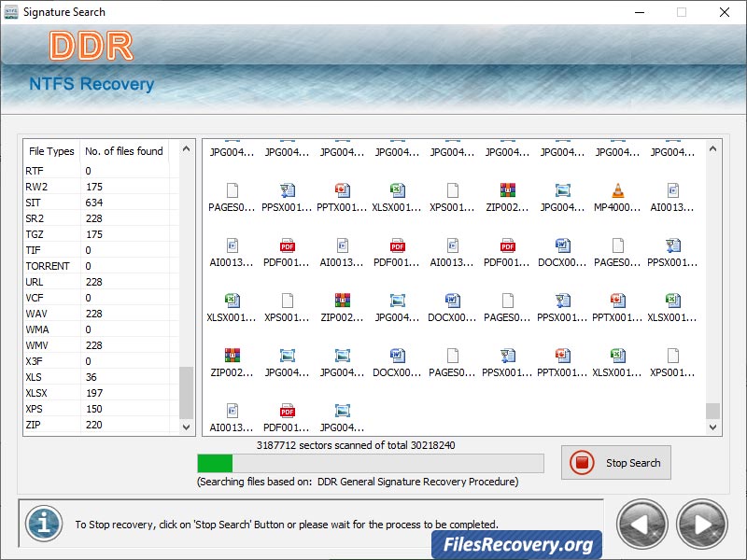This screenshot has height=560, width=747.
Task: Go to the previous step with back arrow
Action: (641, 525)
